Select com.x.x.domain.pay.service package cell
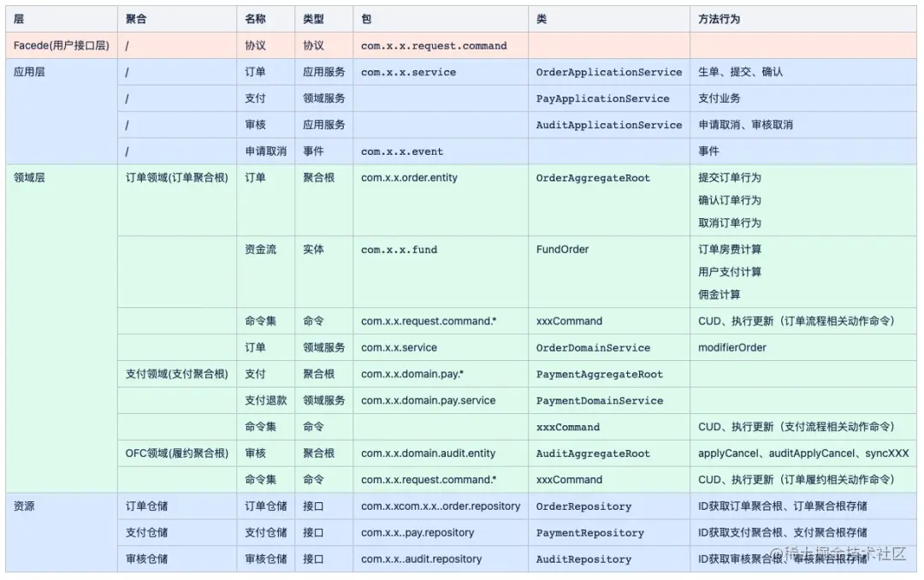The height and width of the screenshot is (580, 924). coord(441,400)
